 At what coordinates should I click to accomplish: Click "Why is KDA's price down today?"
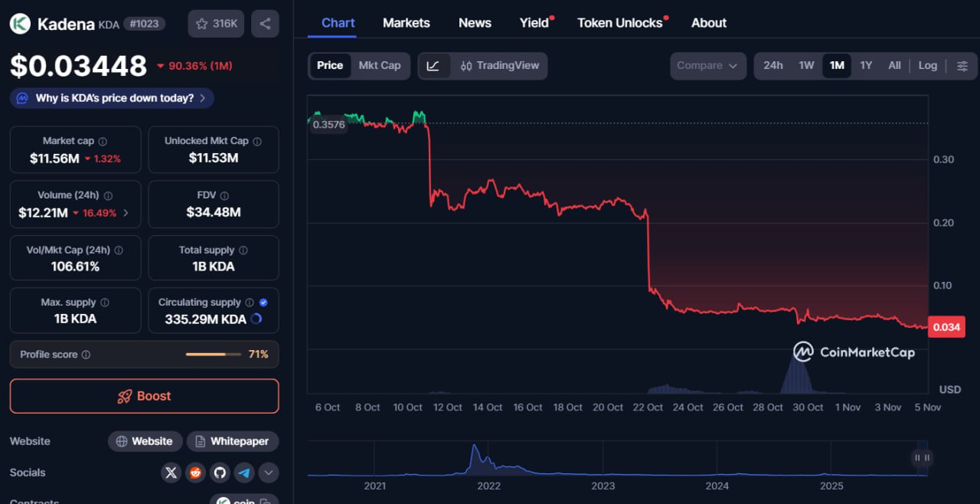112,98
